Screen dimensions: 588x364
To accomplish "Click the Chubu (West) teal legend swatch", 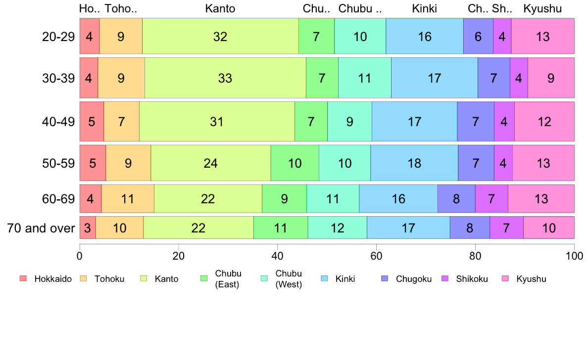I will (x=264, y=278).
